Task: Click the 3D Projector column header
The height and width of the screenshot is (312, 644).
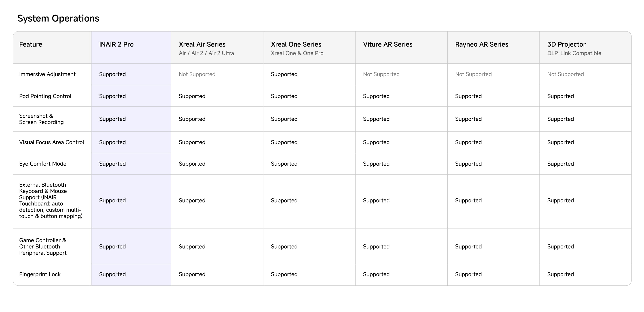Action: pyautogui.click(x=566, y=44)
